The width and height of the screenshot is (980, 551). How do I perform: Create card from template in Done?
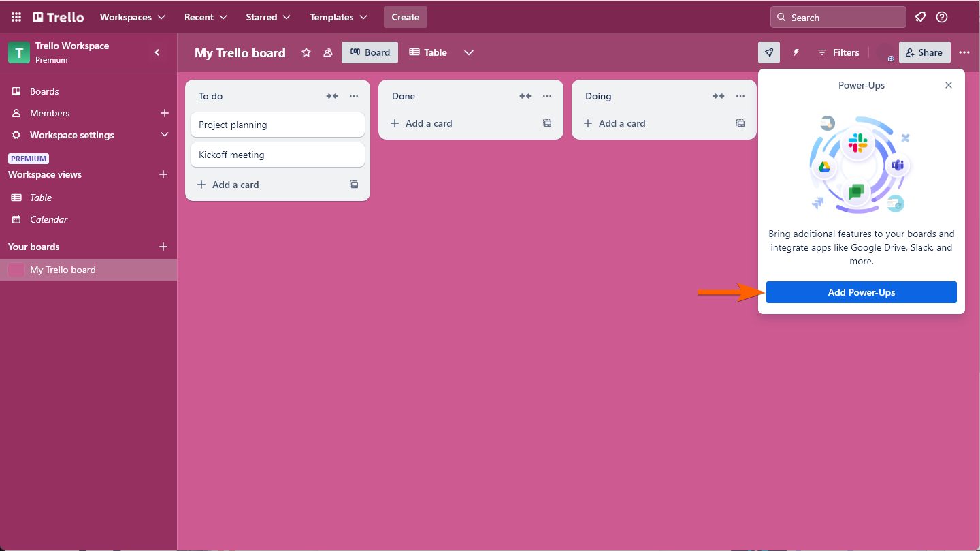click(547, 123)
